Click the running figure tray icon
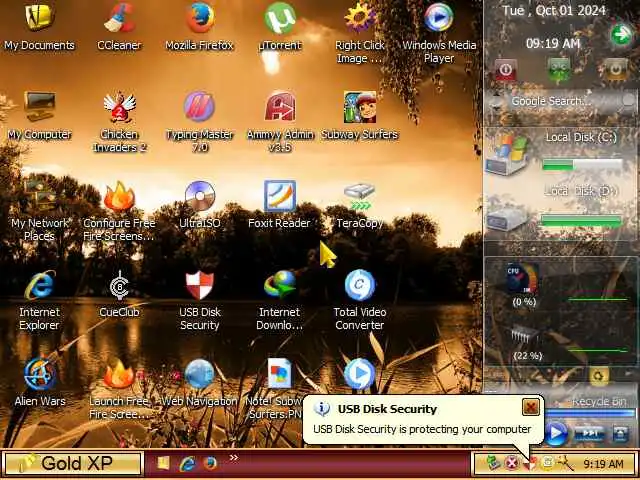Screen dimensions: 640x480 coord(565,463)
